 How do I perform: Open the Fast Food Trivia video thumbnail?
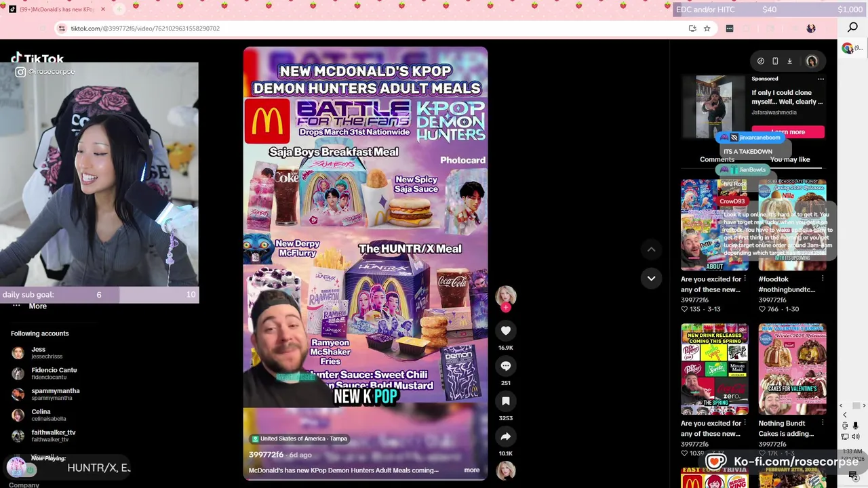click(x=715, y=478)
